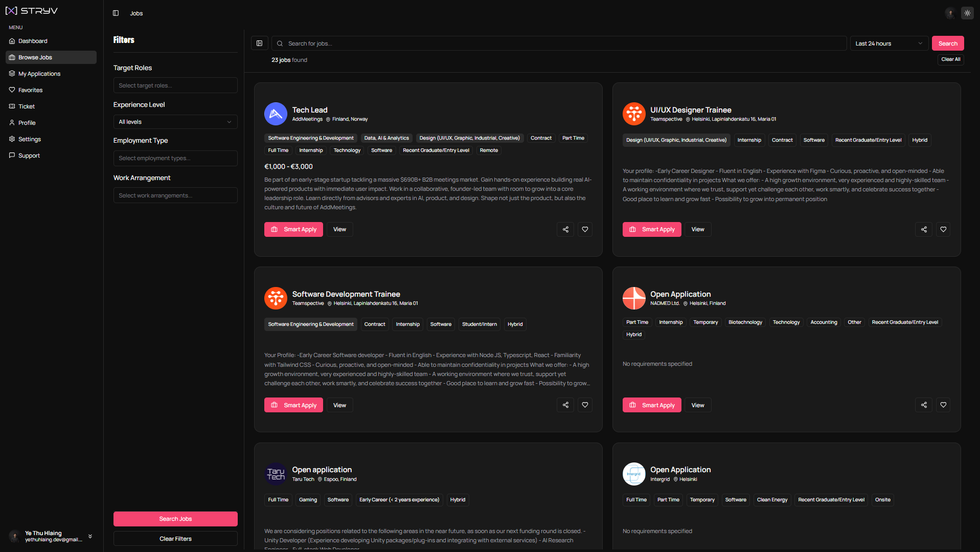980x552 pixels.
Task: Click the Student/Intern tag
Action: coord(479,324)
